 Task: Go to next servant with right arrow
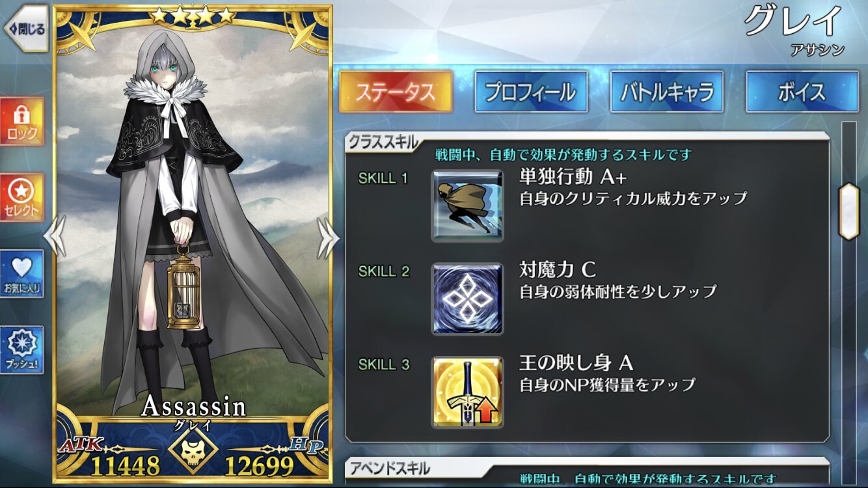[328, 237]
